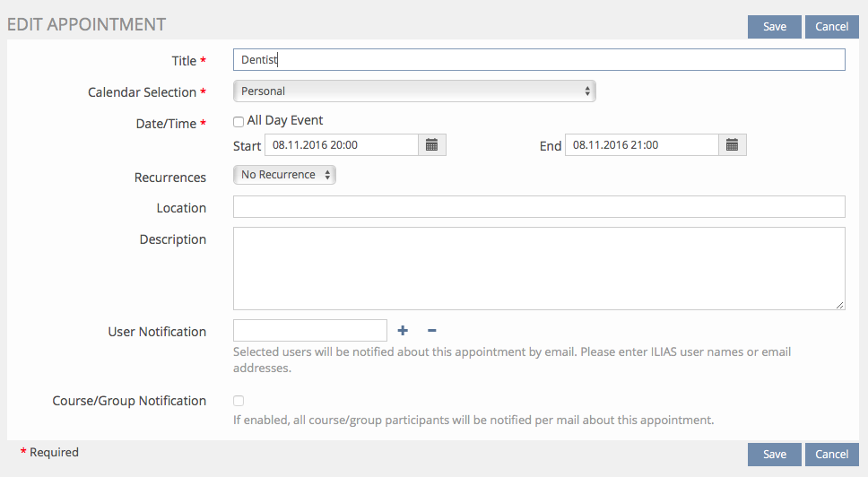The width and height of the screenshot is (868, 477).
Task: Focus the Title field containing Dentist
Action: (x=538, y=59)
